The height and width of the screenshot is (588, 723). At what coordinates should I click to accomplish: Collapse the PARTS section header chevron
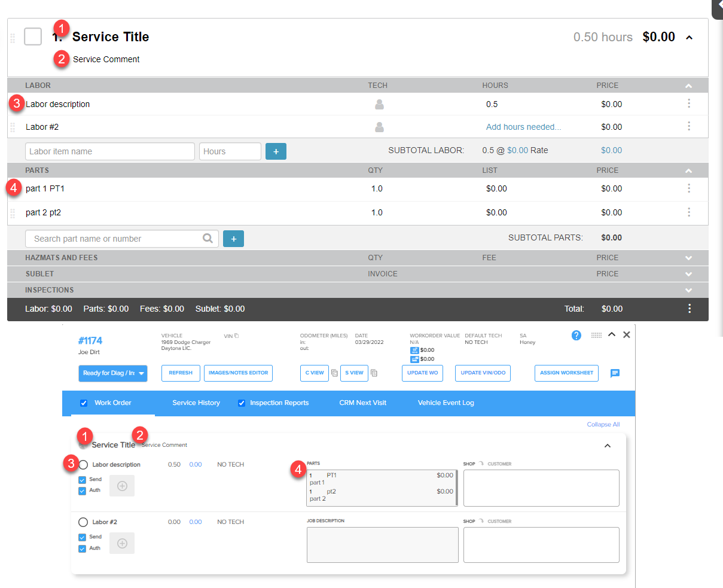coord(688,170)
